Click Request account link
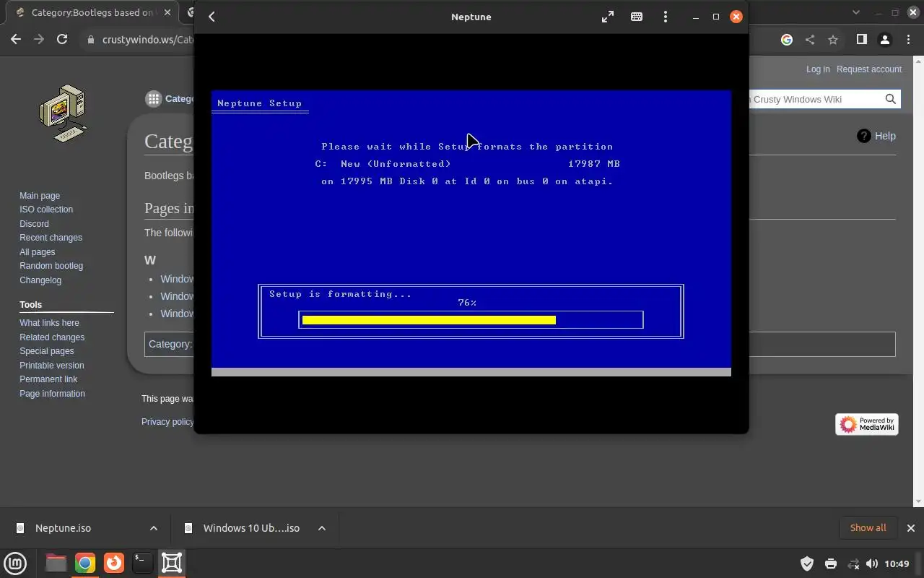This screenshot has width=924, height=578. pos(869,69)
